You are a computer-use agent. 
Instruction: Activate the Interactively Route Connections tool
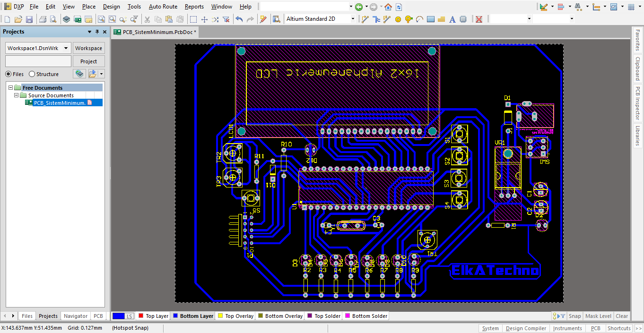pyautogui.click(x=376, y=19)
